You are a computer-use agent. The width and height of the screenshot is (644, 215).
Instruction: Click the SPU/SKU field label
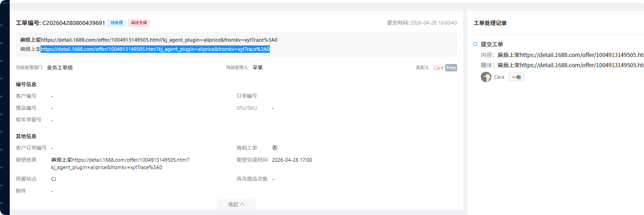(x=247, y=108)
